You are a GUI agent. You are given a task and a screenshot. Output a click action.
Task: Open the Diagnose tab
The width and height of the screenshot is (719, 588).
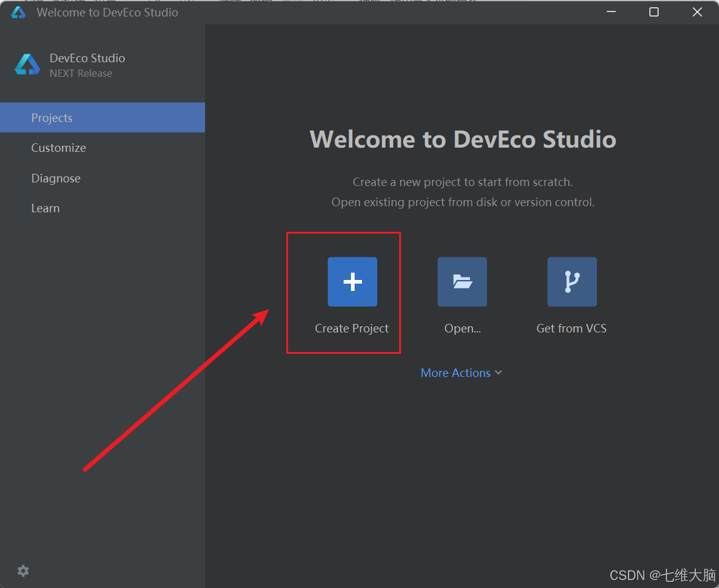click(x=103, y=178)
